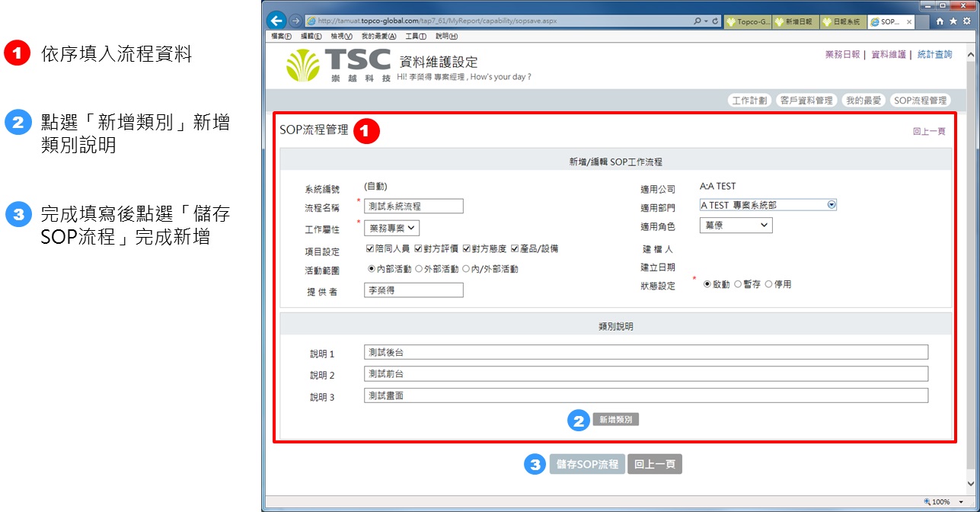Uncheck the 陪同人員 checkbox
This screenshot has width=980, height=512.
click(x=370, y=248)
